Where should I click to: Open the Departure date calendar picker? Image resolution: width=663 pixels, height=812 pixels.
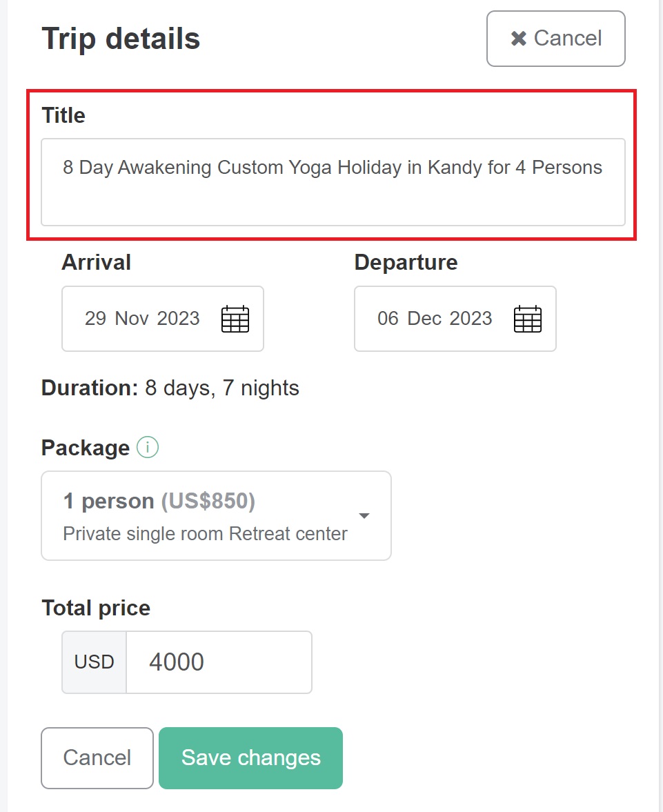pos(527,318)
